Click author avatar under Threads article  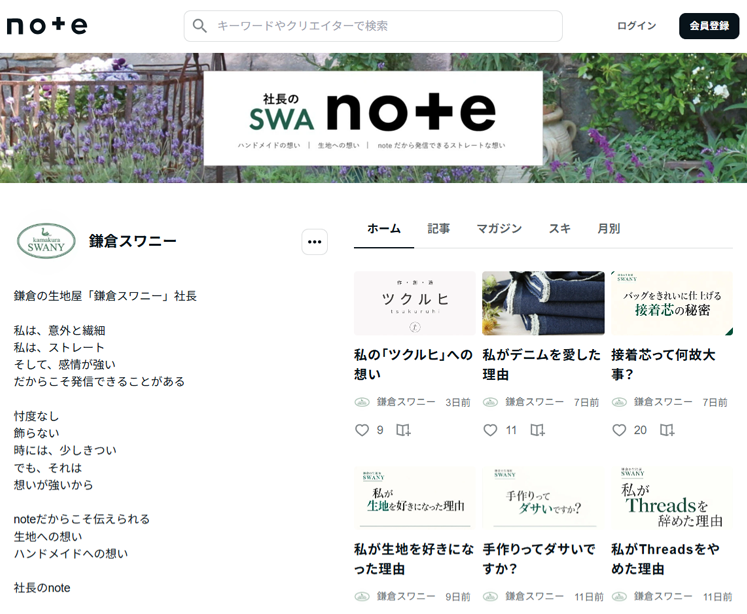[619, 596]
